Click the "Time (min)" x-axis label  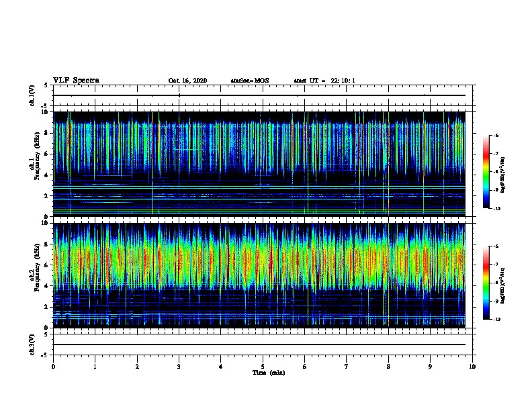tap(269, 373)
